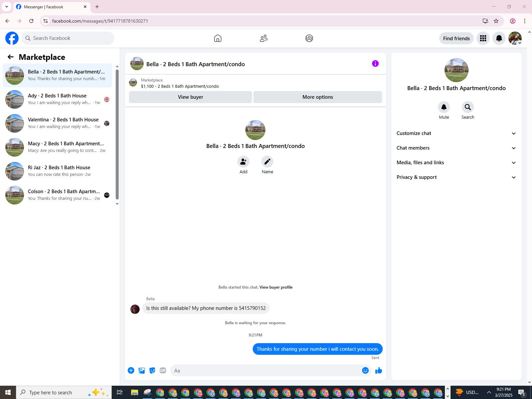Open Task View on the taskbar

[120, 392]
